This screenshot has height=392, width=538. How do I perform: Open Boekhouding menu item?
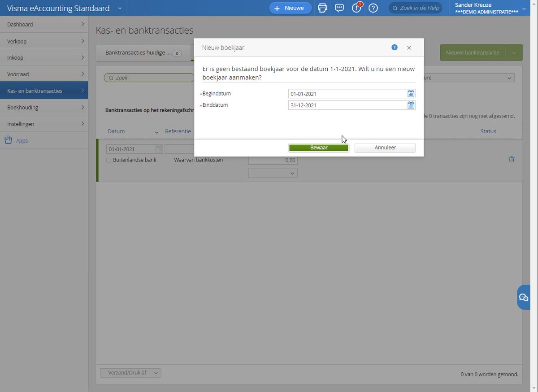[x=44, y=107]
